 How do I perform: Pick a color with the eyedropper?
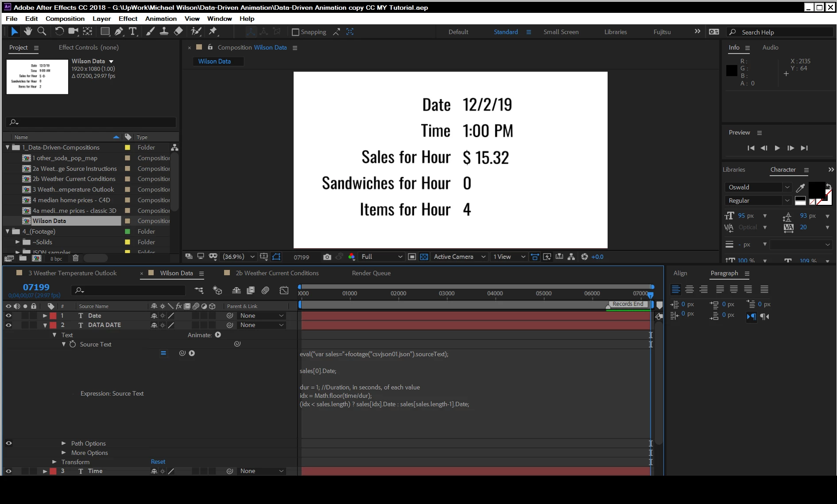coord(800,188)
